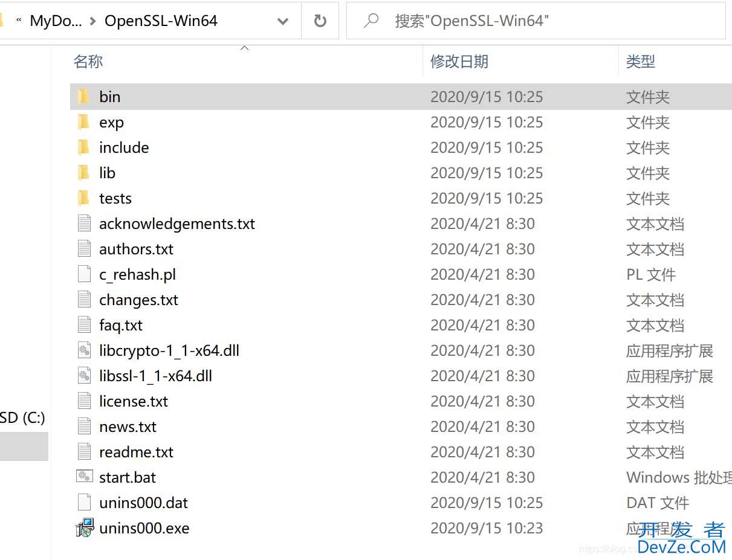Click the changes.txt file icon
This screenshot has width=732, height=560.
pyautogui.click(x=85, y=300)
